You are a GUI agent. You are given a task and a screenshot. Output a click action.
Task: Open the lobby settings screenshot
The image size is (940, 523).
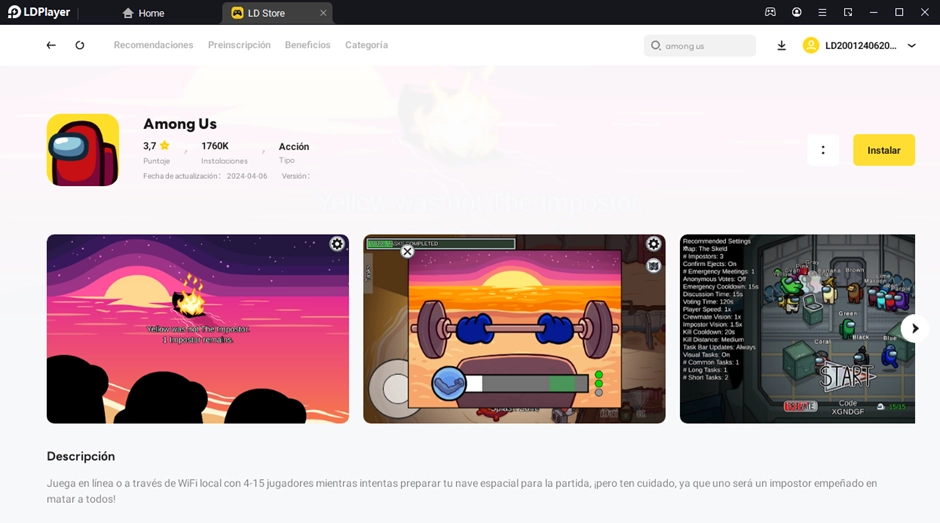coord(797,329)
